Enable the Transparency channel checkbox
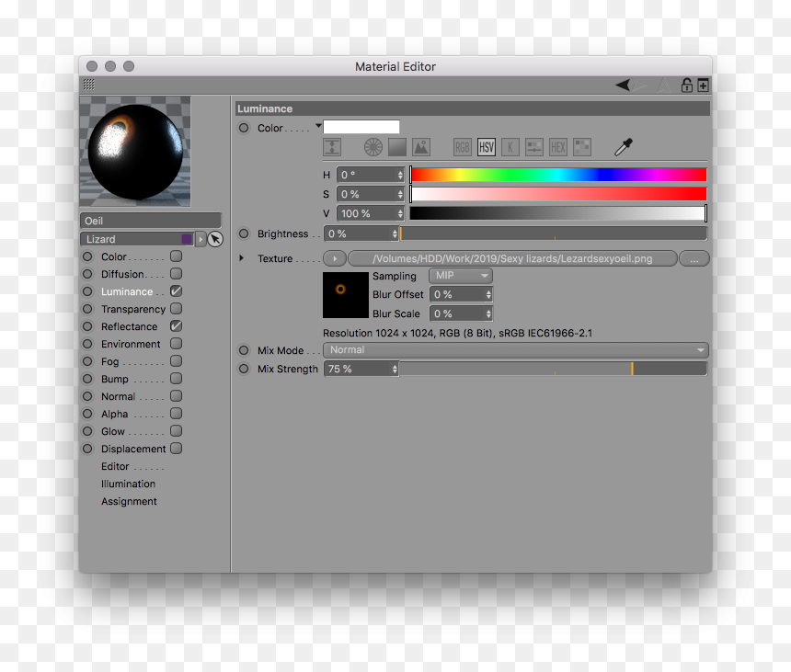Image resolution: width=791 pixels, height=672 pixels. coord(176,309)
